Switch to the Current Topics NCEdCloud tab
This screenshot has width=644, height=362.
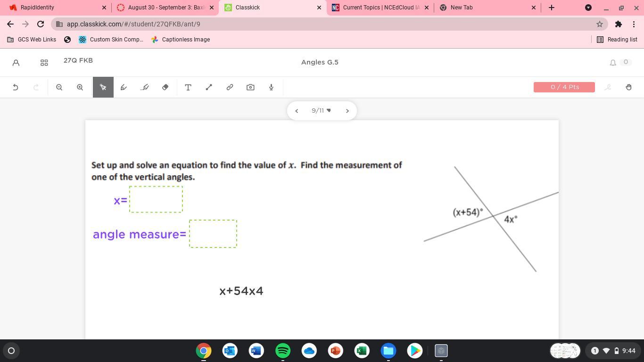(380, 8)
